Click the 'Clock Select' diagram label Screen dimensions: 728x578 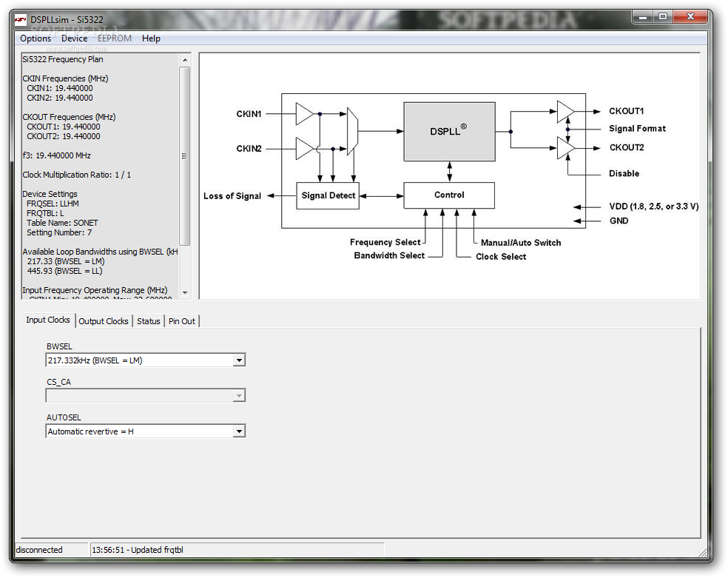[x=501, y=257]
